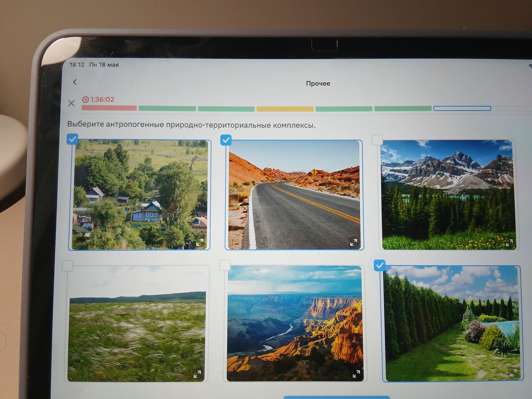The image size is (532, 399).
Task: Expand the village houses photo fullscreen
Action: click(200, 242)
